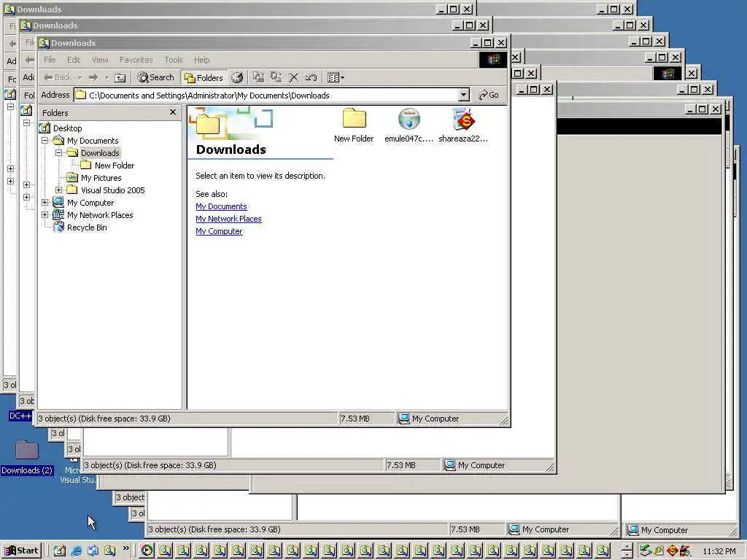Click the folder icon in the Address bar
The width and height of the screenshot is (747, 560).
(x=81, y=95)
